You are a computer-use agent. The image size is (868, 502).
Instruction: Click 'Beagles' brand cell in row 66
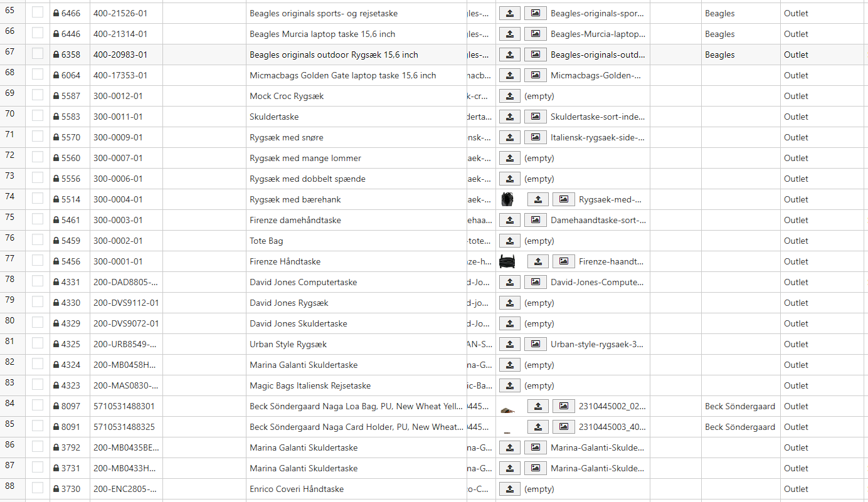741,34
